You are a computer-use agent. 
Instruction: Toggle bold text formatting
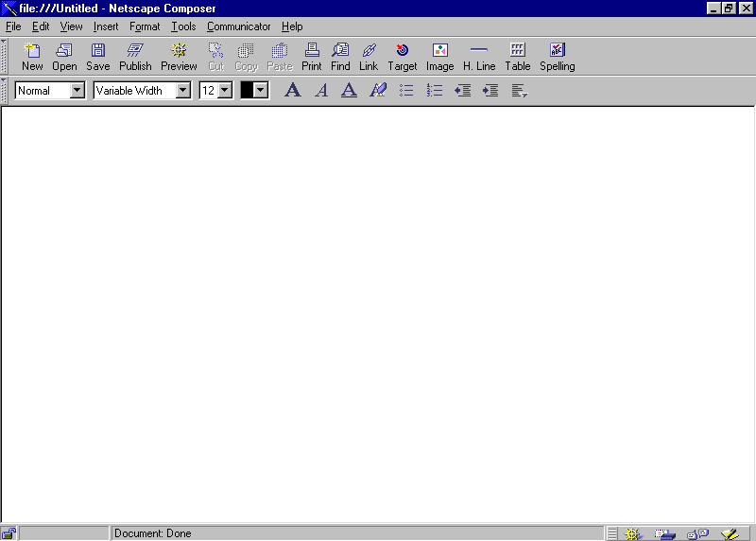[x=293, y=91]
